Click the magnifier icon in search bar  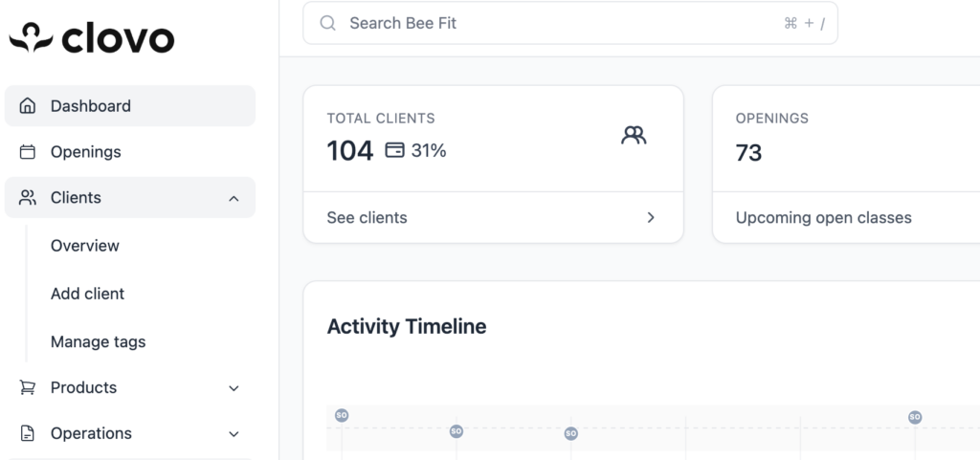coord(328,23)
